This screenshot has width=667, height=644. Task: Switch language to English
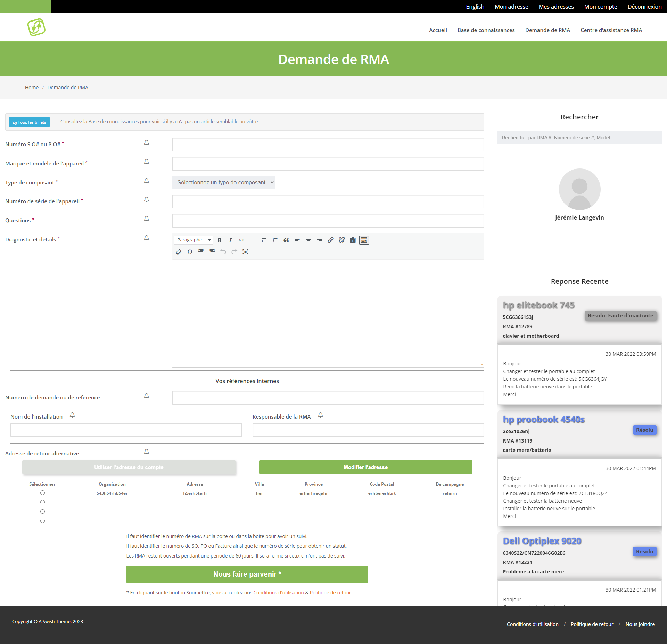tap(475, 7)
